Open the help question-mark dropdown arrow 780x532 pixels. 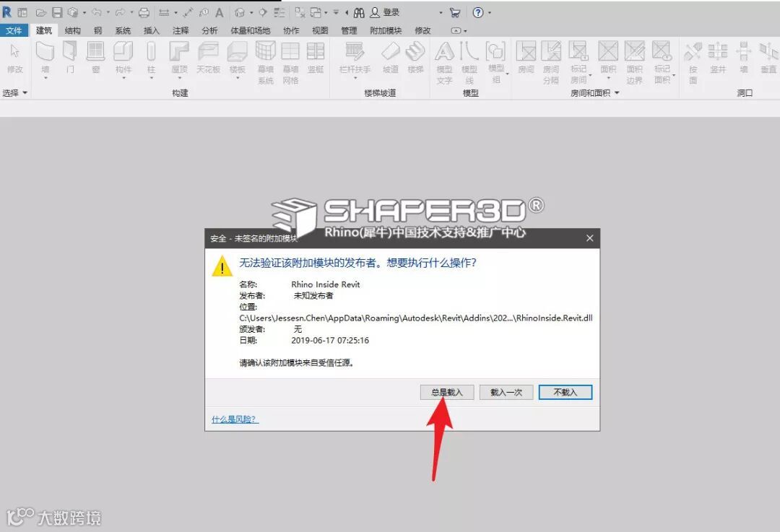tap(490, 12)
